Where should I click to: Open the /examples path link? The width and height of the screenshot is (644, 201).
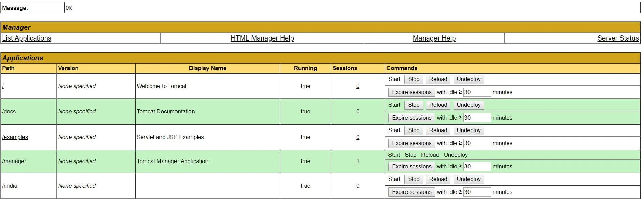pyautogui.click(x=15, y=137)
